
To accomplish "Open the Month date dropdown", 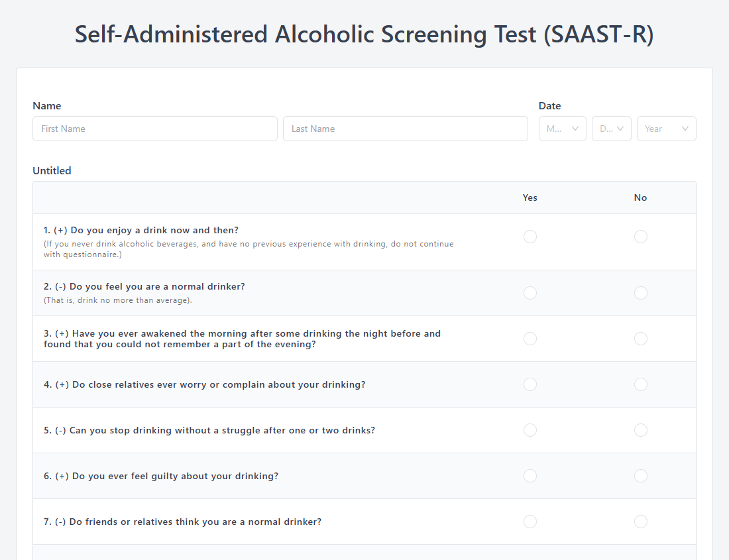I will point(562,129).
